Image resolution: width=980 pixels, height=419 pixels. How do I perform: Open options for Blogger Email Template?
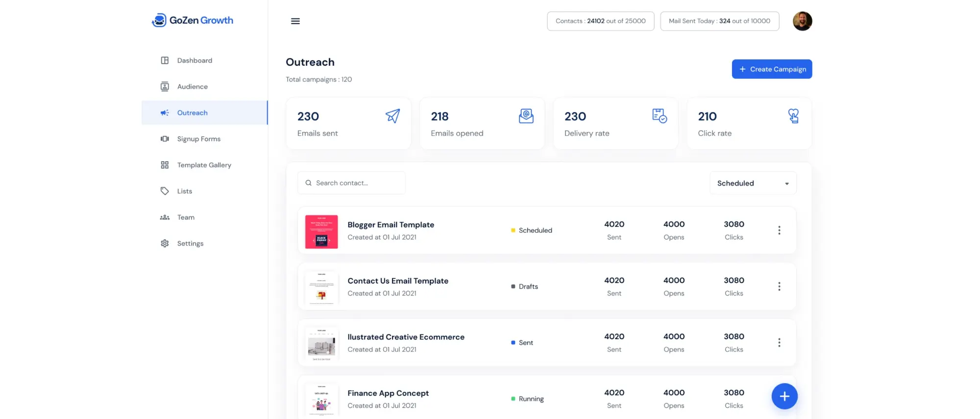(779, 230)
